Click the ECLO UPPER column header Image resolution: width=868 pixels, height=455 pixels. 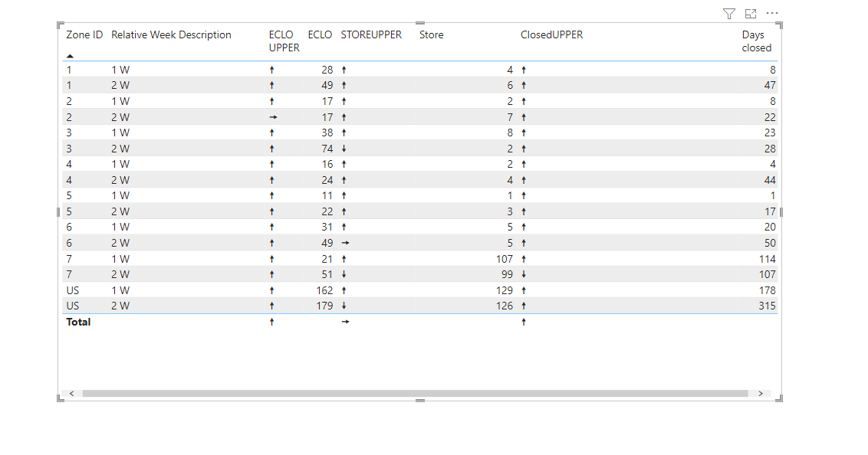coord(284,41)
